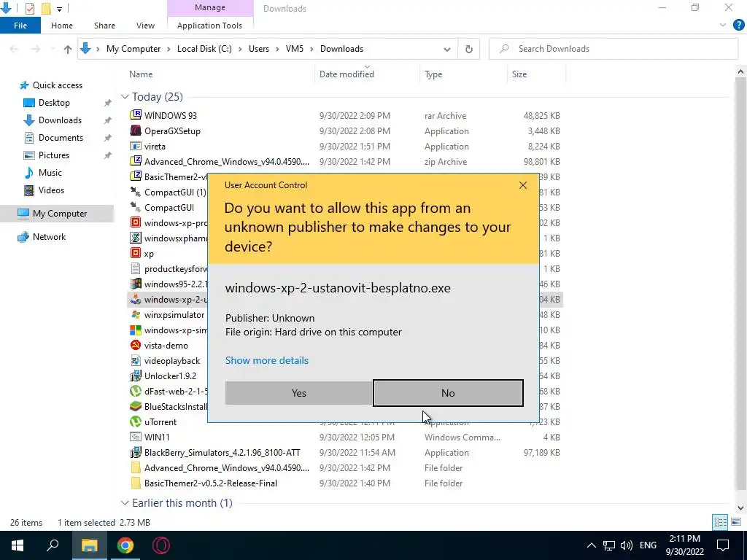Open the Home ribbon tab
This screenshot has height=560, width=747.
click(62, 26)
